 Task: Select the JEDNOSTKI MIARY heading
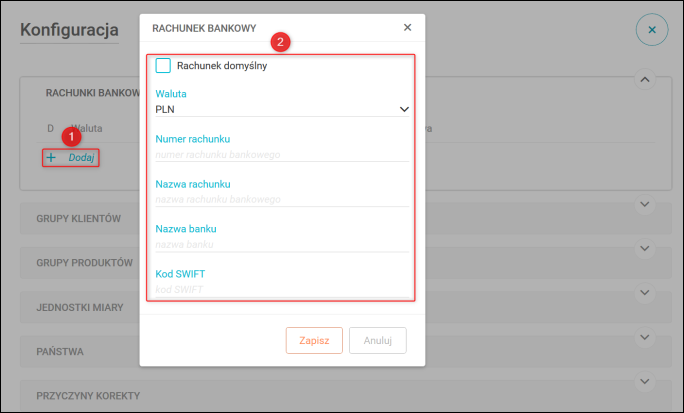(80, 307)
